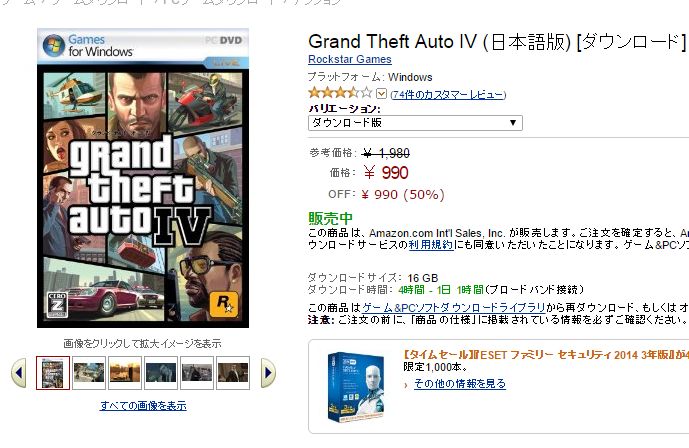Select the first cover art thumbnail
689x448 pixels.
[x=53, y=372]
